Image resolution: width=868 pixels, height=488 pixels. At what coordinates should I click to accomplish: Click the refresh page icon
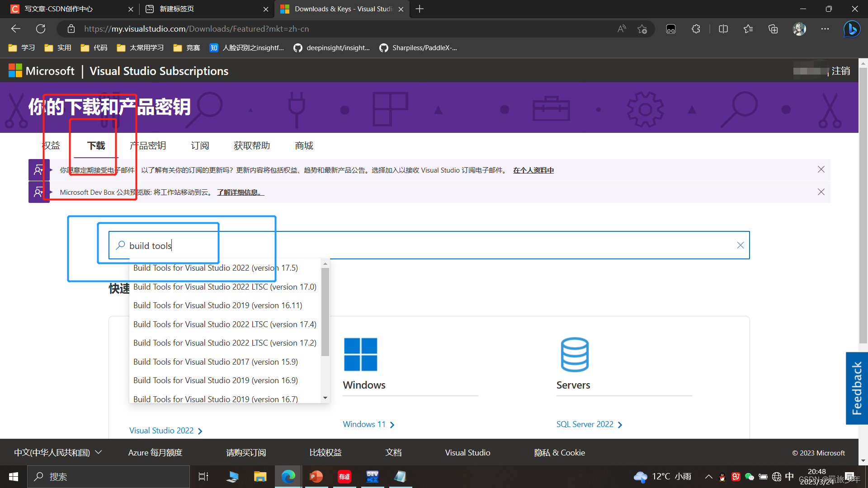41,29
